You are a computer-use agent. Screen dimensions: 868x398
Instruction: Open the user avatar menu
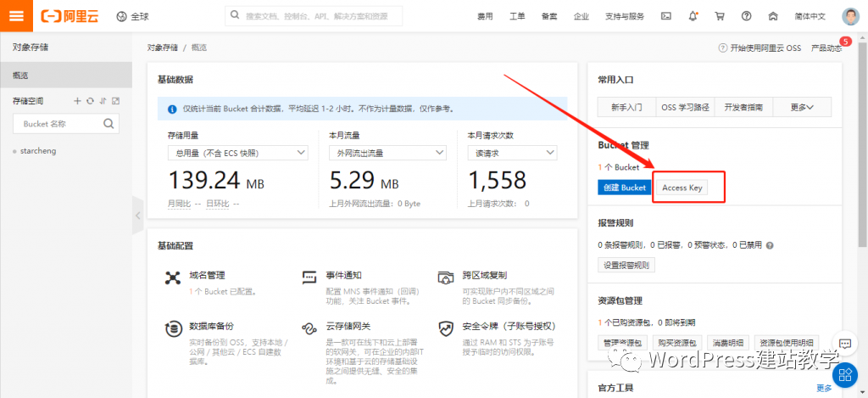click(850, 16)
